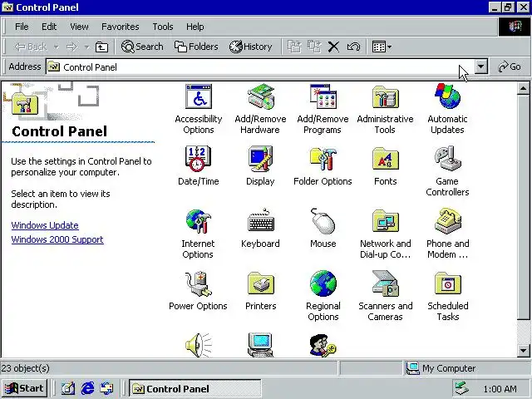Image resolution: width=532 pixels, height=399 pixels.
Task: Open the Edit menu
Action: click(x=49, y=27)
